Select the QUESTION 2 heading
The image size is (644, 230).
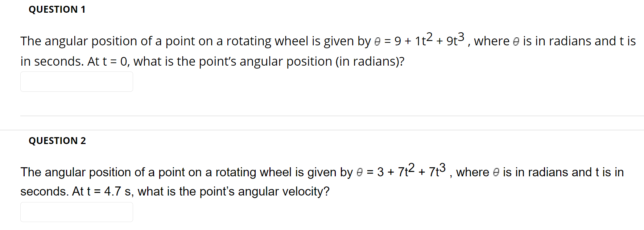(x=57, y=141)
